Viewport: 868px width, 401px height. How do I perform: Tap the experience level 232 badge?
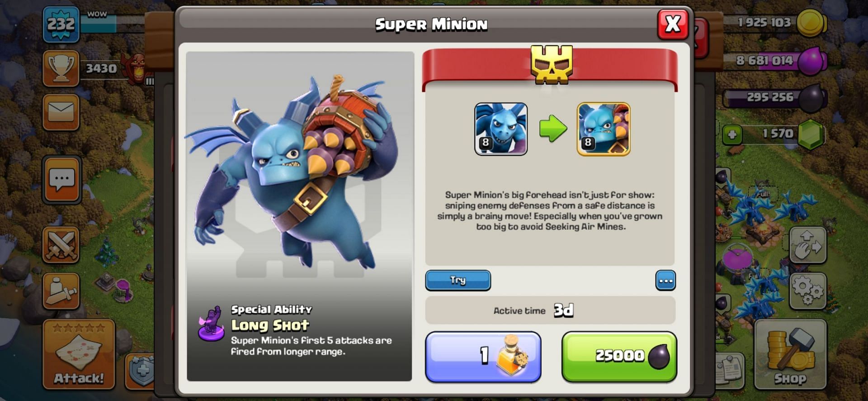[x=61, y=24]
